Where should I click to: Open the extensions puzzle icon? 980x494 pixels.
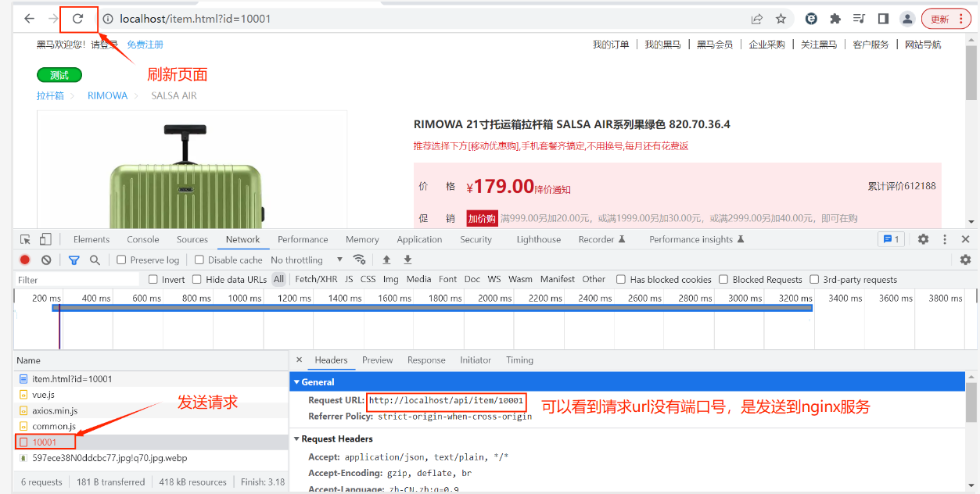[835, 19]
